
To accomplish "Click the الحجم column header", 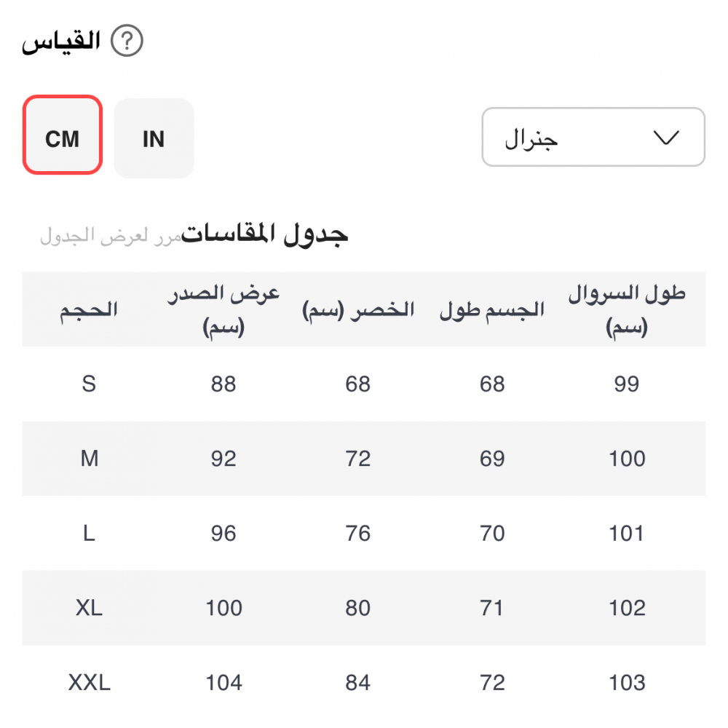I will (89, 310).
